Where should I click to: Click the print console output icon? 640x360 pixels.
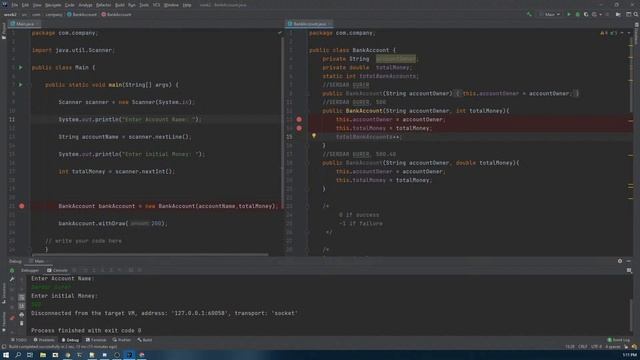pyautogui.click(x=22, y=315)
